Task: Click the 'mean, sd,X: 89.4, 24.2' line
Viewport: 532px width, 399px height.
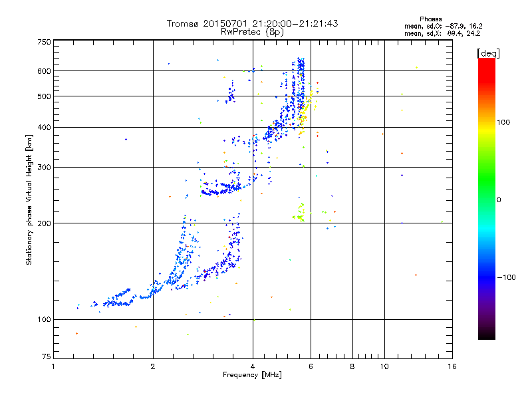Action: 442,33
